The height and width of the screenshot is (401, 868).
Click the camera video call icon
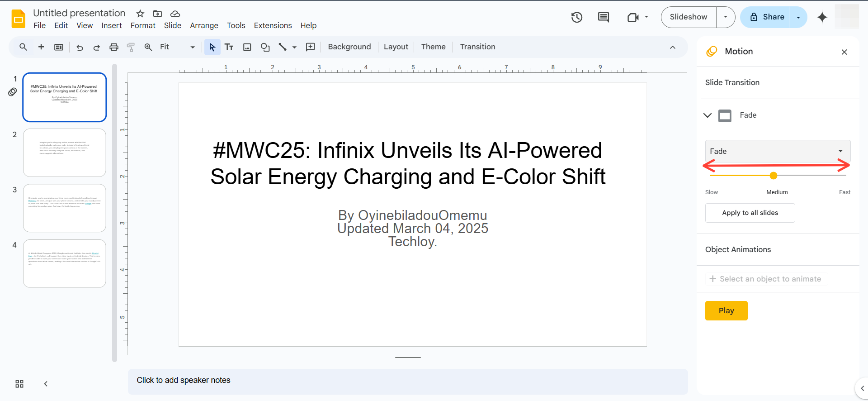click(x=633, y=17)
